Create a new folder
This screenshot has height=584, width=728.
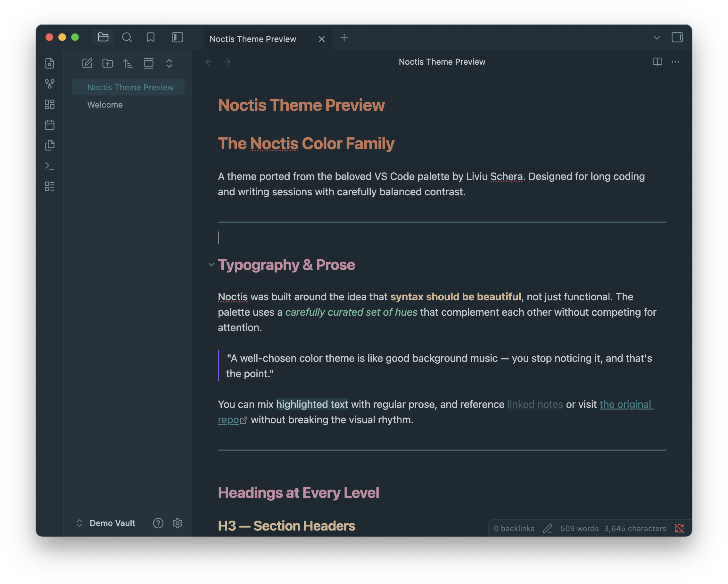pyautogui.click(x=108, y=63)
